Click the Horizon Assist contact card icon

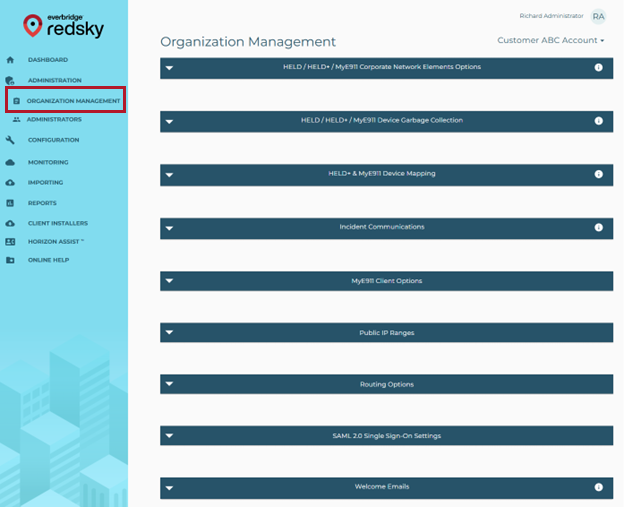tap(10, 242)
